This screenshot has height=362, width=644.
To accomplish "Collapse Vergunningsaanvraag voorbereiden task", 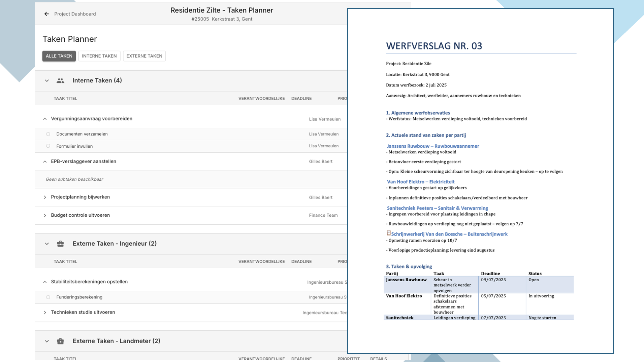I will 45,119.
